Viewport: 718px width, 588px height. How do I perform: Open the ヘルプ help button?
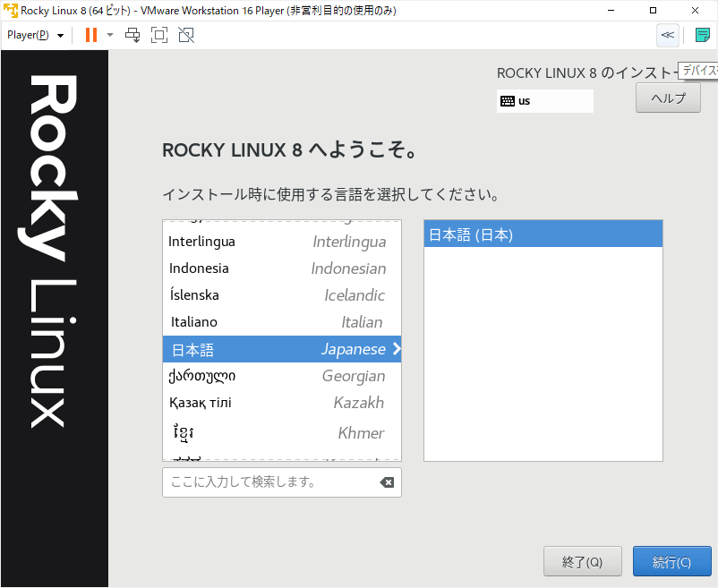pos(668,98)
